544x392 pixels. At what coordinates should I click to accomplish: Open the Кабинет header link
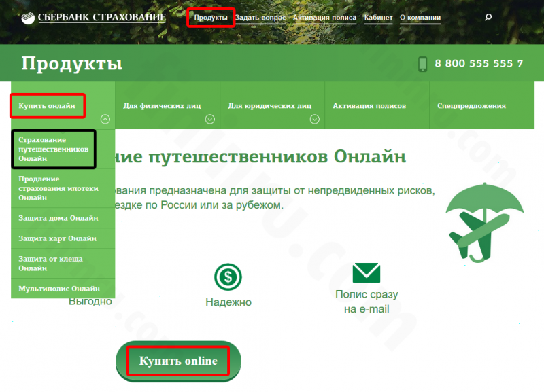point(378,18)
